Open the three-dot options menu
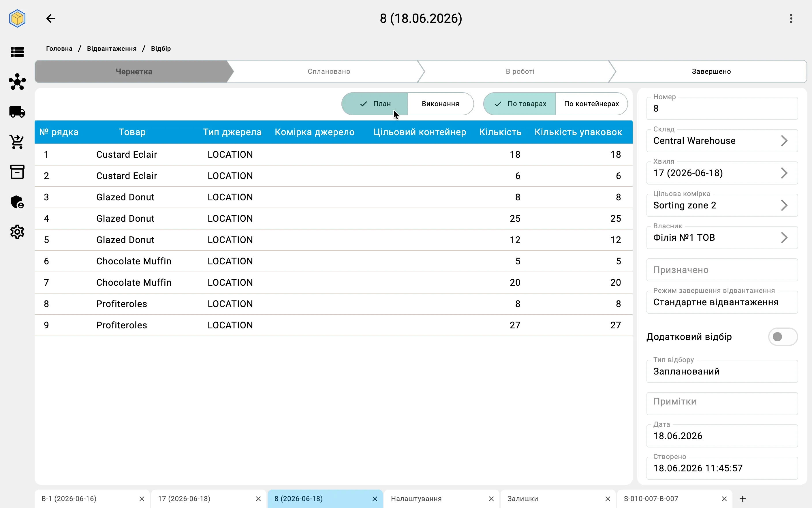 pyautogui.click(x=791, y=18)
